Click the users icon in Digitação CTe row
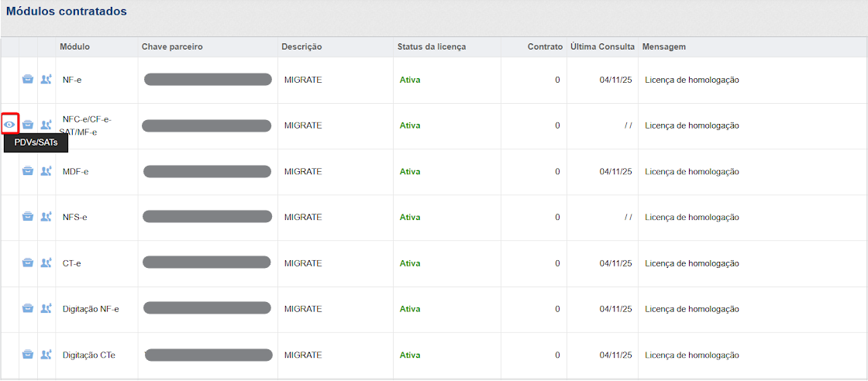The width and height of the screenshot is (868, 381). (x=46, y=355)
